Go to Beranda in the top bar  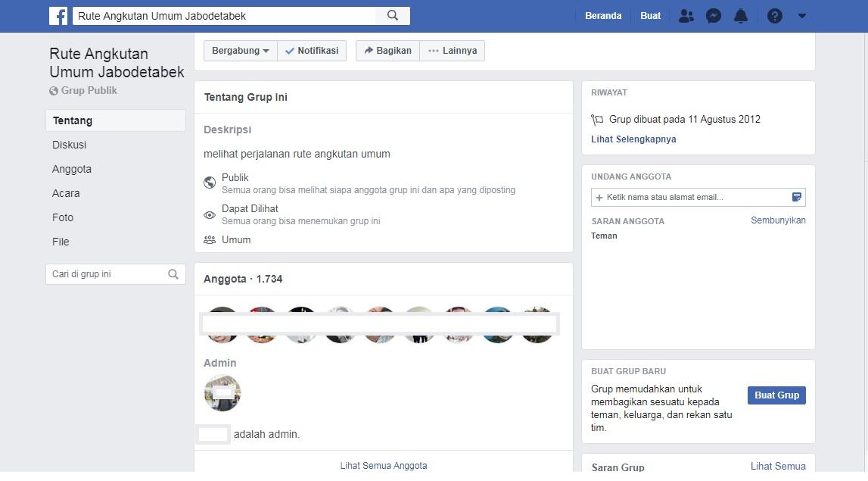tap(603, 16)
